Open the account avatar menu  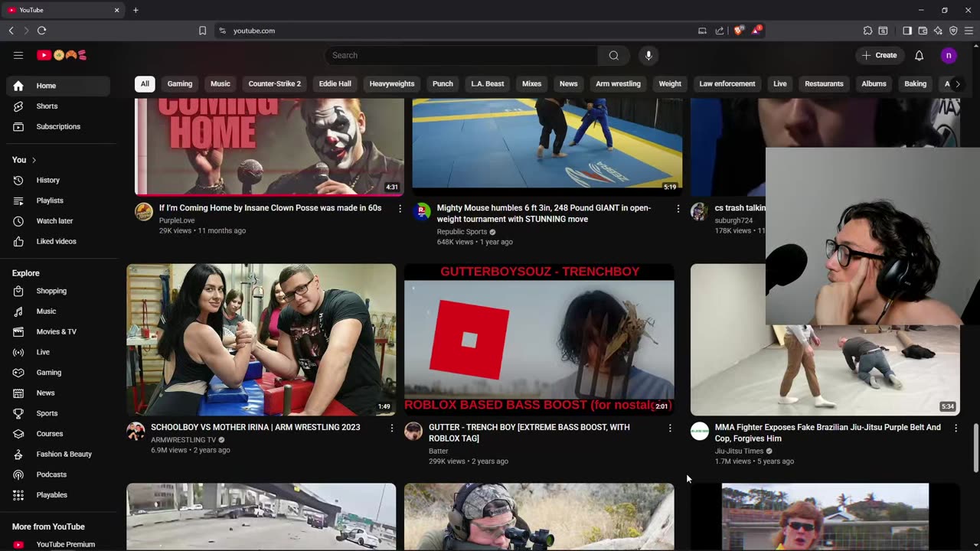coord(949,55)
